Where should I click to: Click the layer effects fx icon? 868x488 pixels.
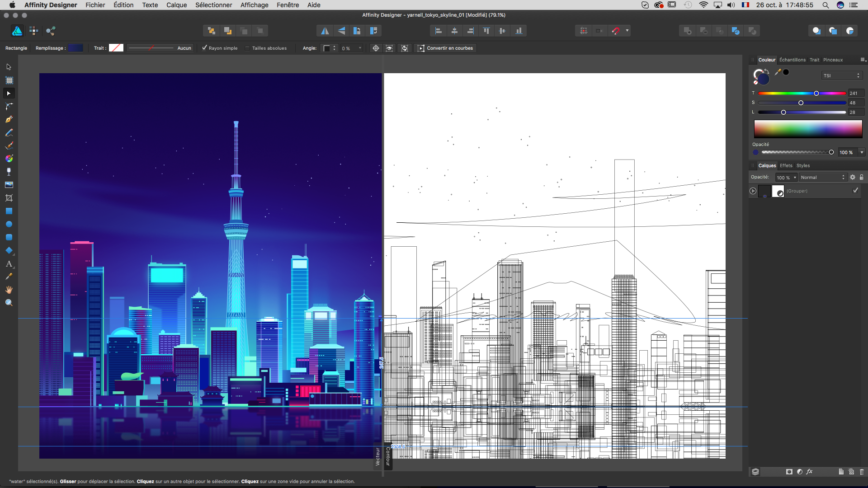coord(809,472)
